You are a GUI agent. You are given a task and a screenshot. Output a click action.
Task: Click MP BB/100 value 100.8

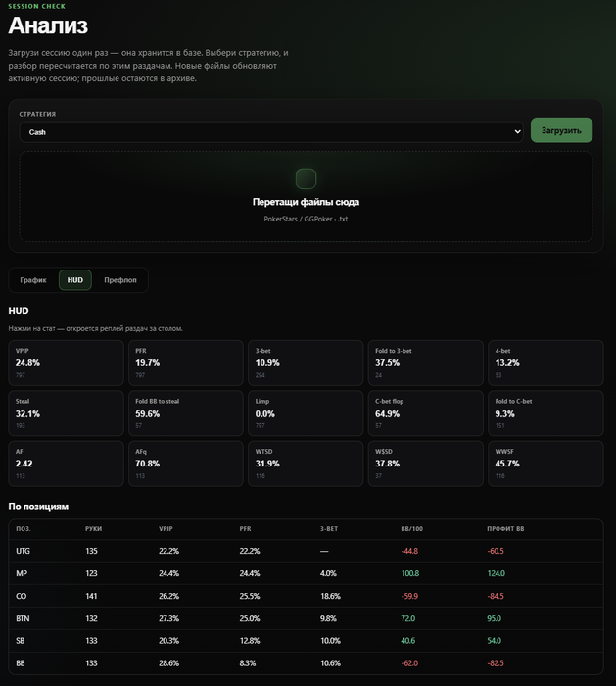tap(410, 573)
